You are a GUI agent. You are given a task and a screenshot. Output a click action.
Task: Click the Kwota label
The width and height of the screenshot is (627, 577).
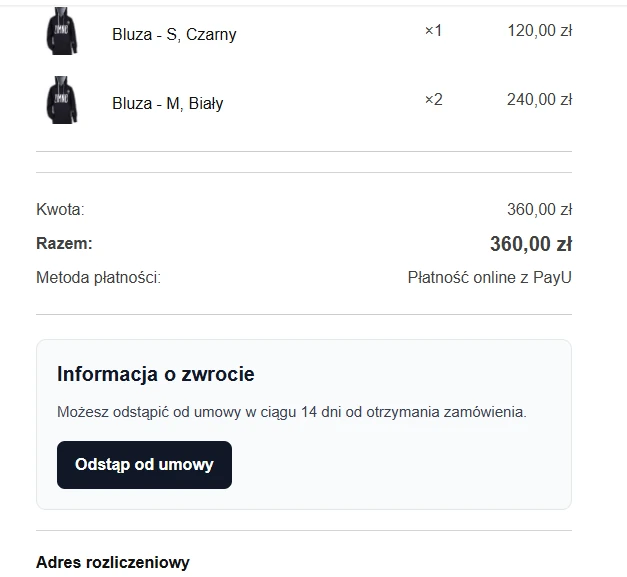[60, 210]
